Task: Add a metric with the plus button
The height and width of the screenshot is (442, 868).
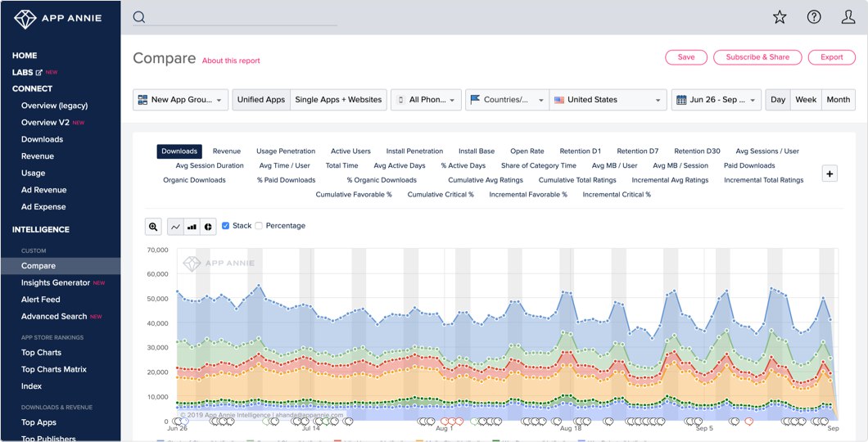Action: [x=830, y=174]
